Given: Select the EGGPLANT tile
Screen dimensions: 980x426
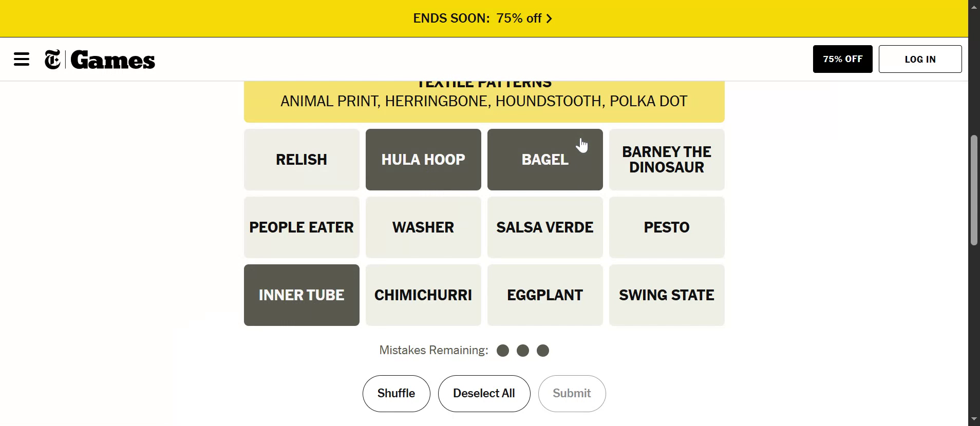Looking at the screenshot, I should (x=545, y=295).
